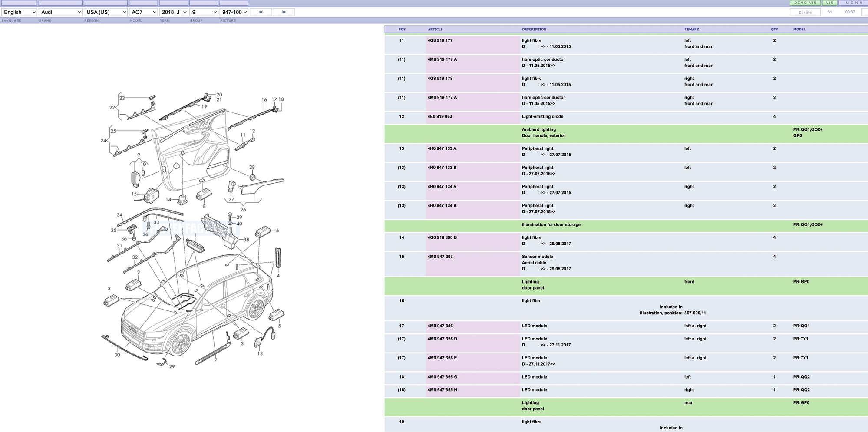Image resolution: width=868 pixels, height=432 pixels.
Task: Expand the Region dropdown showing USA (US)
Action: point(106,12)
